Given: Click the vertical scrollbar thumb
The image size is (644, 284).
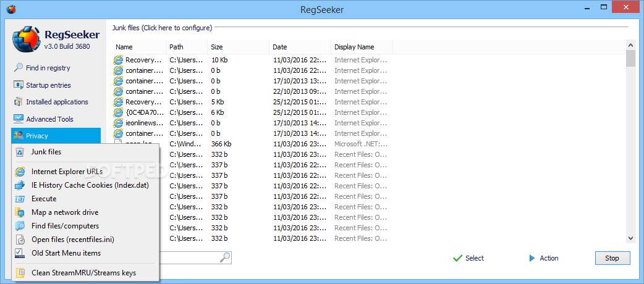Looking at the screenshot, I should [x=630, y=58].
